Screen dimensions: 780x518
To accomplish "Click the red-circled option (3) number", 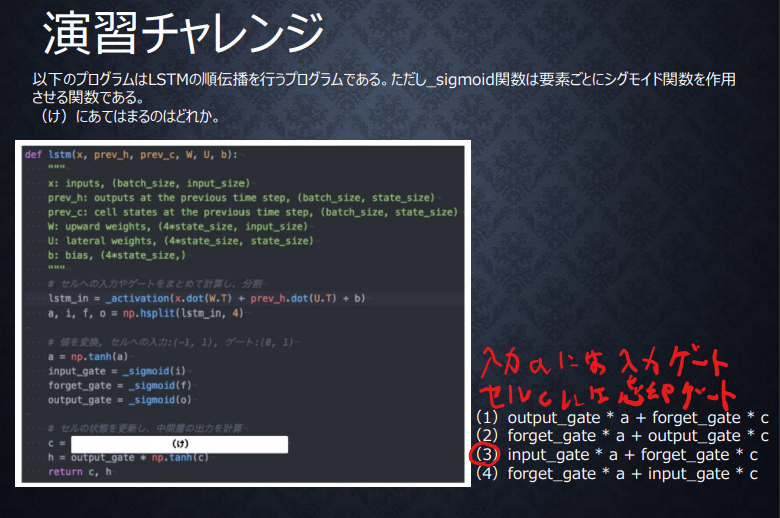I will click(x=486, y=455).
